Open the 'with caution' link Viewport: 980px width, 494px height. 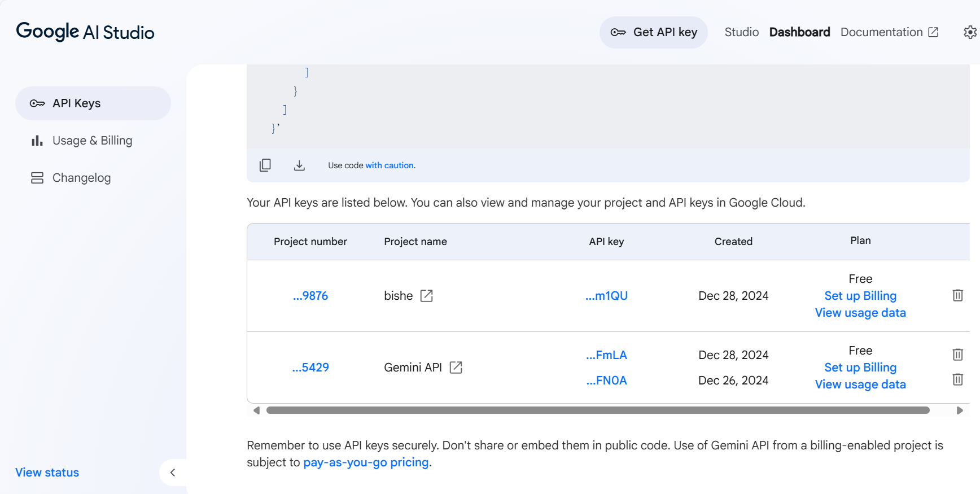390,165
